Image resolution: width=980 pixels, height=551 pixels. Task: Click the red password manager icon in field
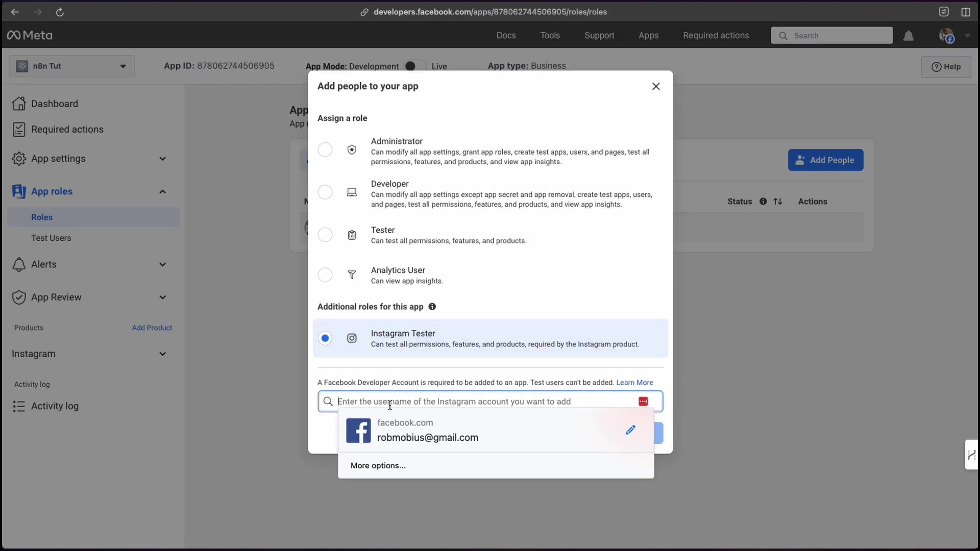(643, 402)
